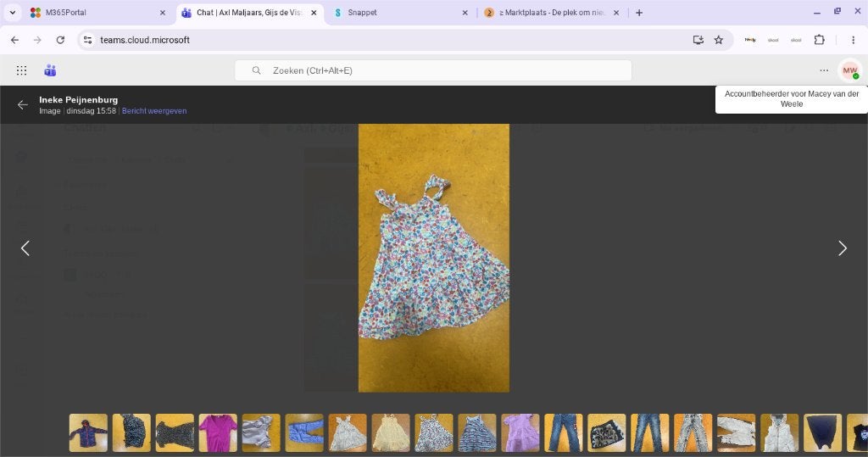Close the Marktplaats tab
Screen dimensions: 868x457
pos(616,12)
